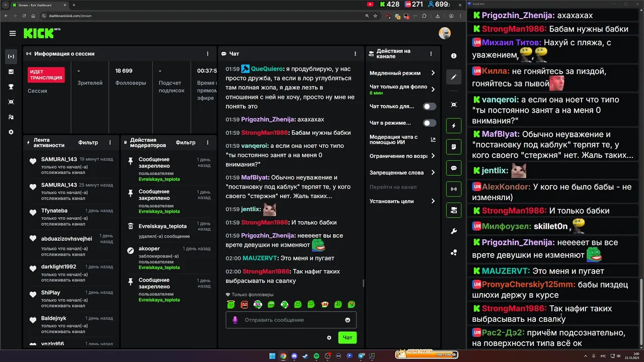Screen dimensions: 644x362
Task: Reload the page in browser
Action: [23, 16]
